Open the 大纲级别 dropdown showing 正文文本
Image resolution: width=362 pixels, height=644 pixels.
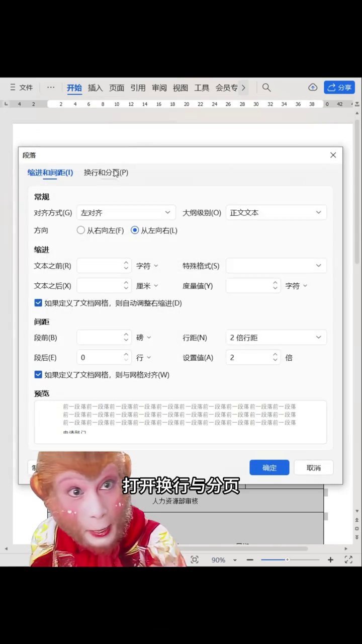pos(276,213)
